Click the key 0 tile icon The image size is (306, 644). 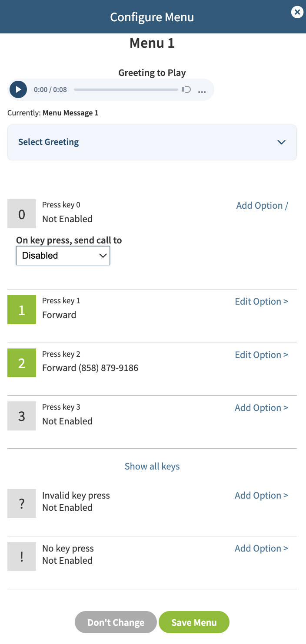tap(22, 214)
